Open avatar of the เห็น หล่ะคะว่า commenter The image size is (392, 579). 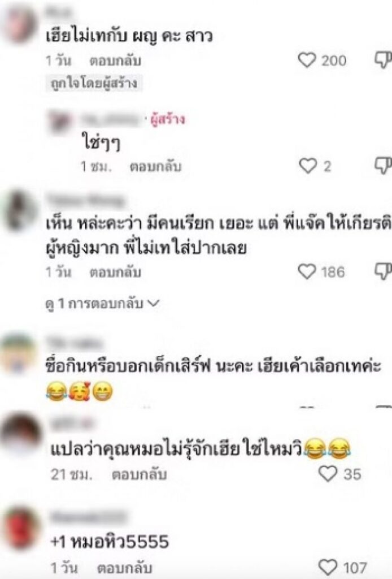point(19,210)
